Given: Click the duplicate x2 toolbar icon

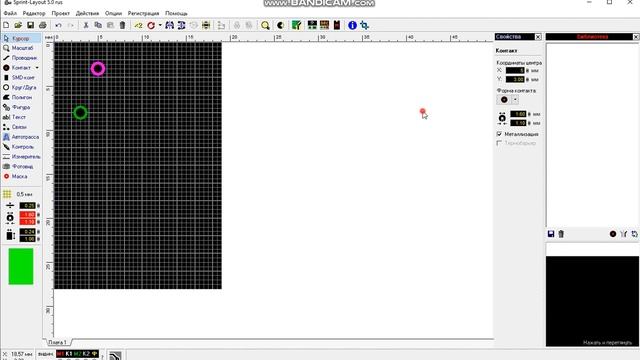Looking at the screenshot, I should click(138, 25).
